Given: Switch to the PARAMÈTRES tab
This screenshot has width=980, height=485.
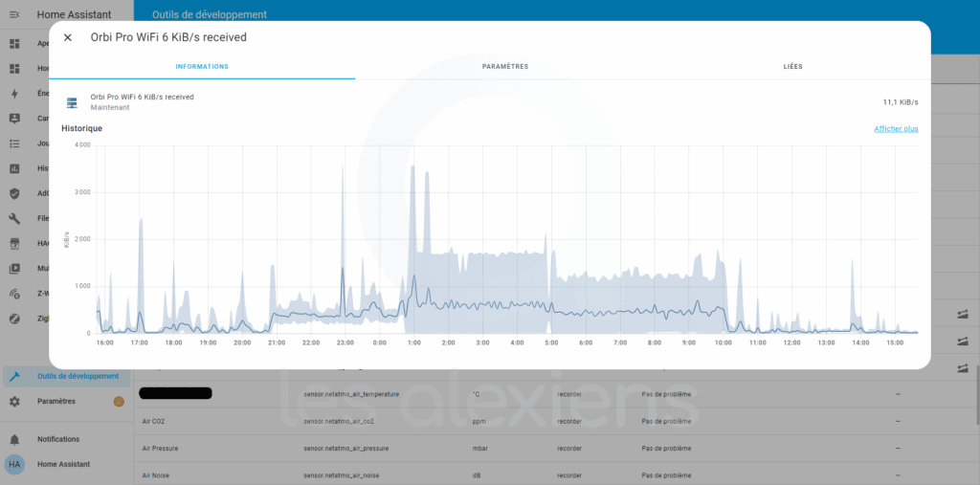Looking at the screenshot, I should 505,66.
